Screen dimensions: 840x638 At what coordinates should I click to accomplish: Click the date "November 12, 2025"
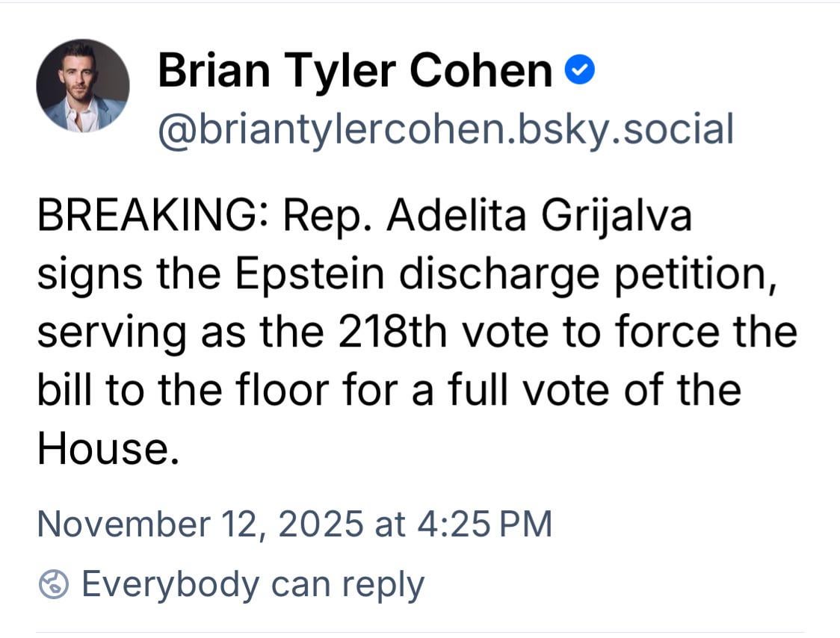coord(200,524)
